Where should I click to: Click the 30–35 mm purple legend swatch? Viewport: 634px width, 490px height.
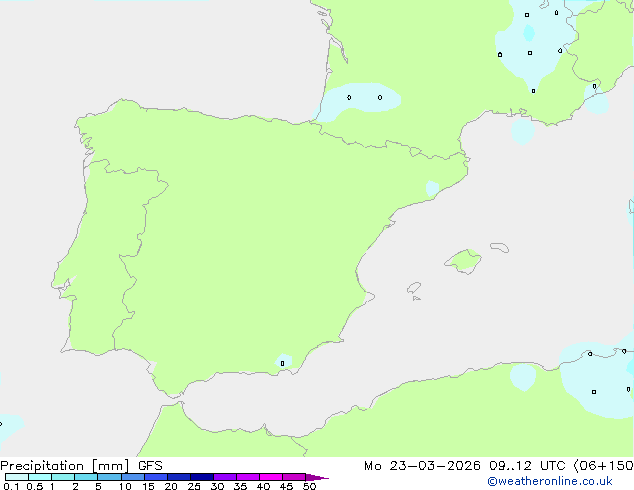click(225, 477)
